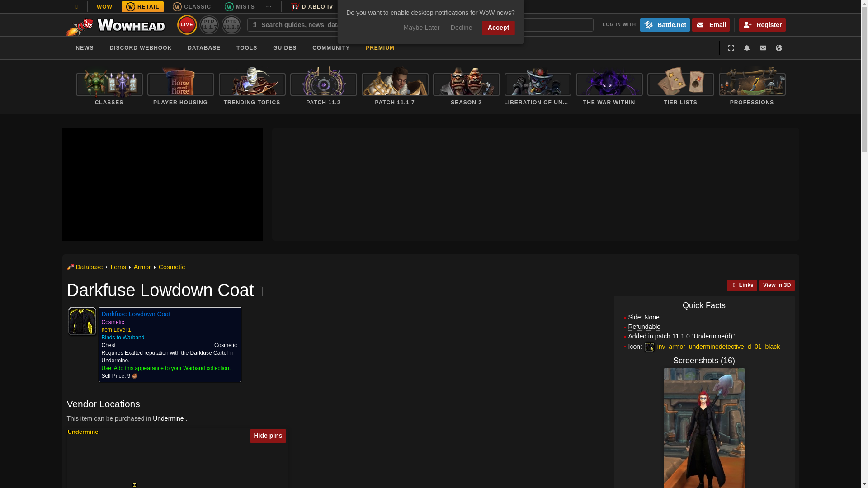This screenshot has height=488, width=868.
Task: Click the search input field
Action: (420, 25)
